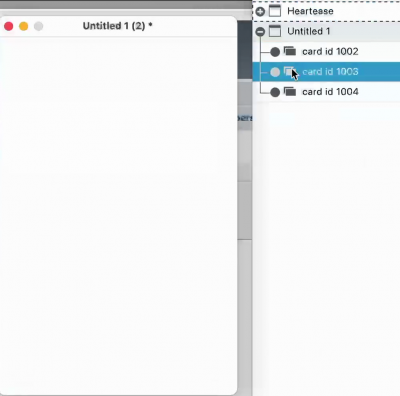Click the card icon for card id 1002
400x396 pixels.
click(290, 51)
